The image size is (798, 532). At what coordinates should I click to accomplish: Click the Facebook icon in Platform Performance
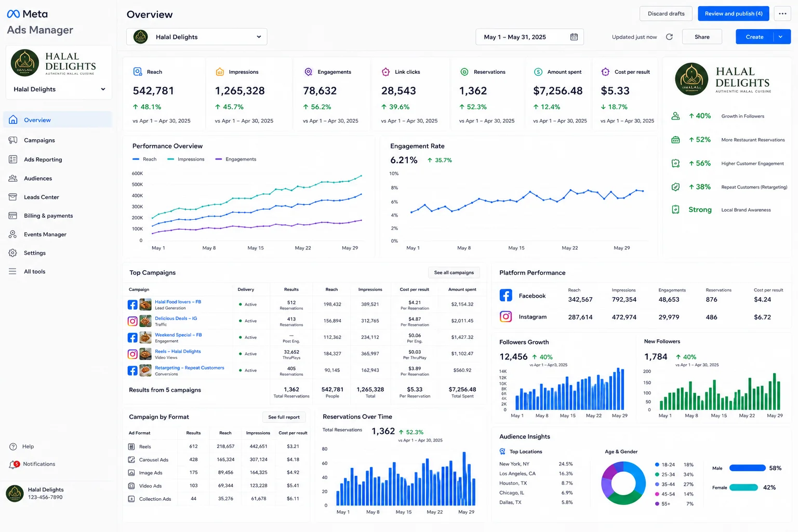[x=506, y=296]
